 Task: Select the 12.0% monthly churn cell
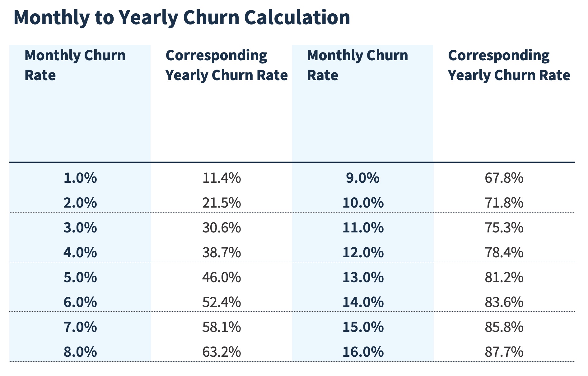tap(363, 252)
